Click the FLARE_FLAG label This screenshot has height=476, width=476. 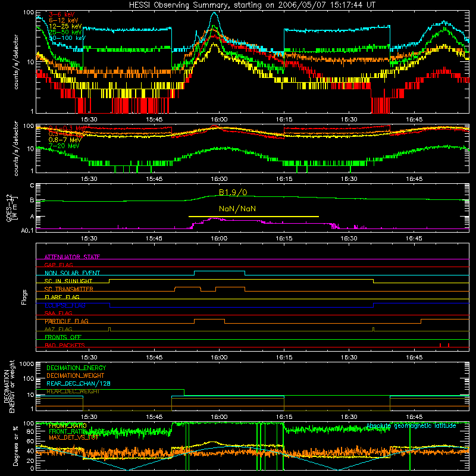(62, 297)
